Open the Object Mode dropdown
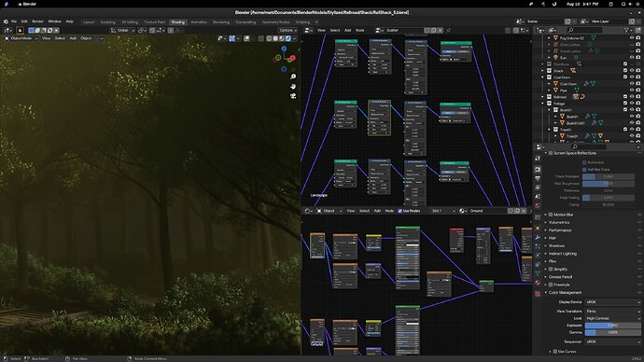The height and width of the screenshot is (362, 644). click(x=21, y=38)
